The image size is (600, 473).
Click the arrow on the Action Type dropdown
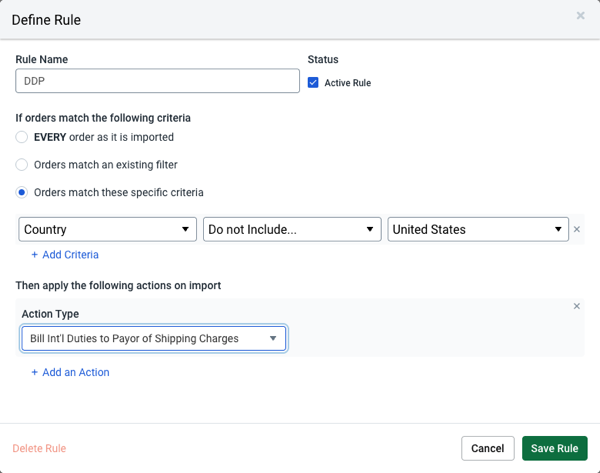point(273,339)
